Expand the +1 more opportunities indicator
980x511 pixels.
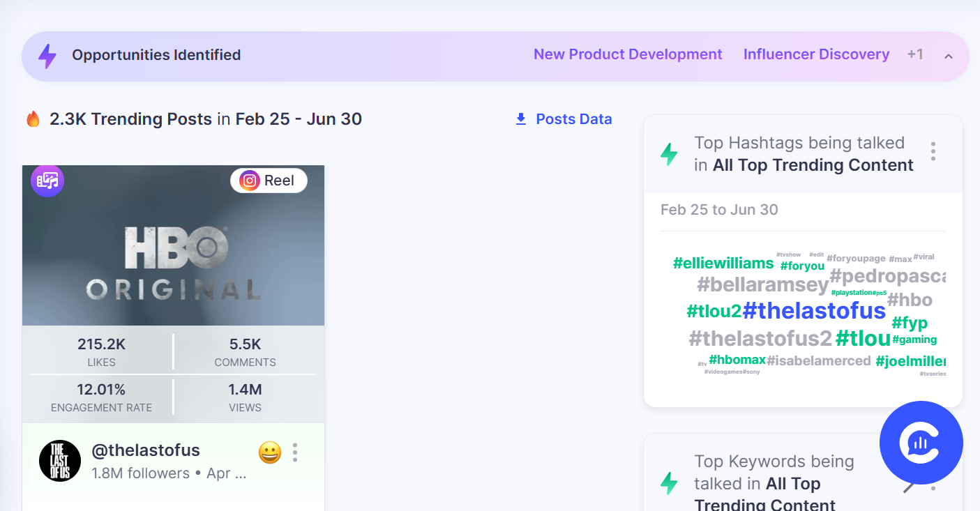(x=915, y=54)
